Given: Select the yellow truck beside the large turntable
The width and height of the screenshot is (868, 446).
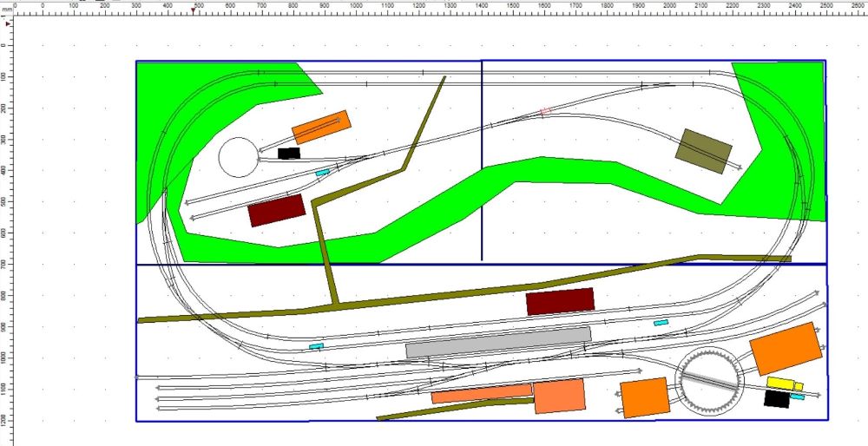Looking at the screenshot, I should click(785, 383).
